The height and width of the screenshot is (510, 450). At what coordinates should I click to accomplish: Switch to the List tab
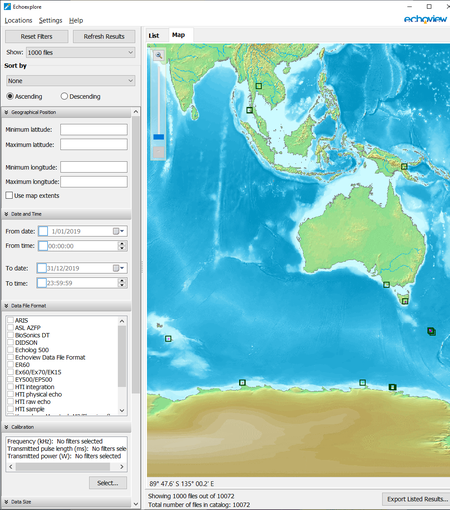coord(154,35)
